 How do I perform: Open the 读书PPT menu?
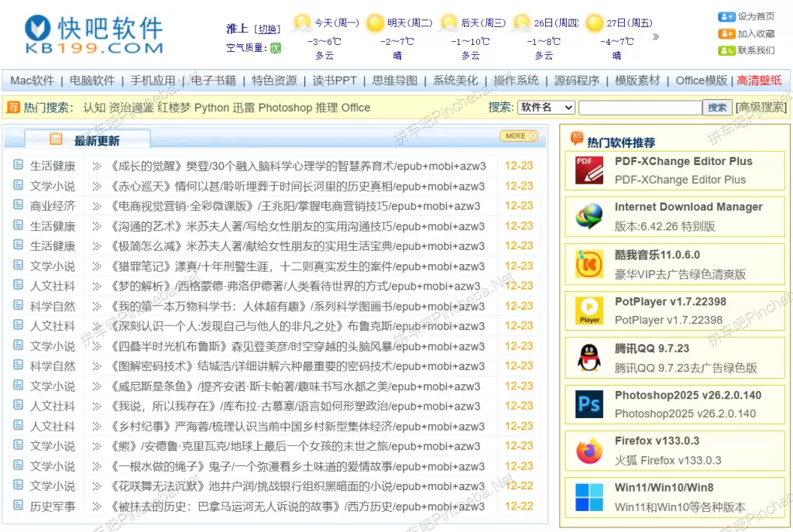point(335,81)
